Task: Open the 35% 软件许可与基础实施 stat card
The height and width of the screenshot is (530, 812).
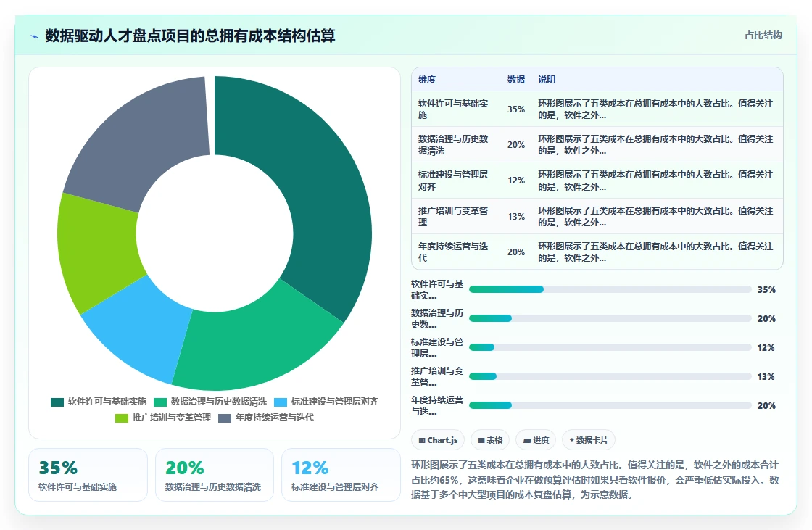Action: point(88,475)
